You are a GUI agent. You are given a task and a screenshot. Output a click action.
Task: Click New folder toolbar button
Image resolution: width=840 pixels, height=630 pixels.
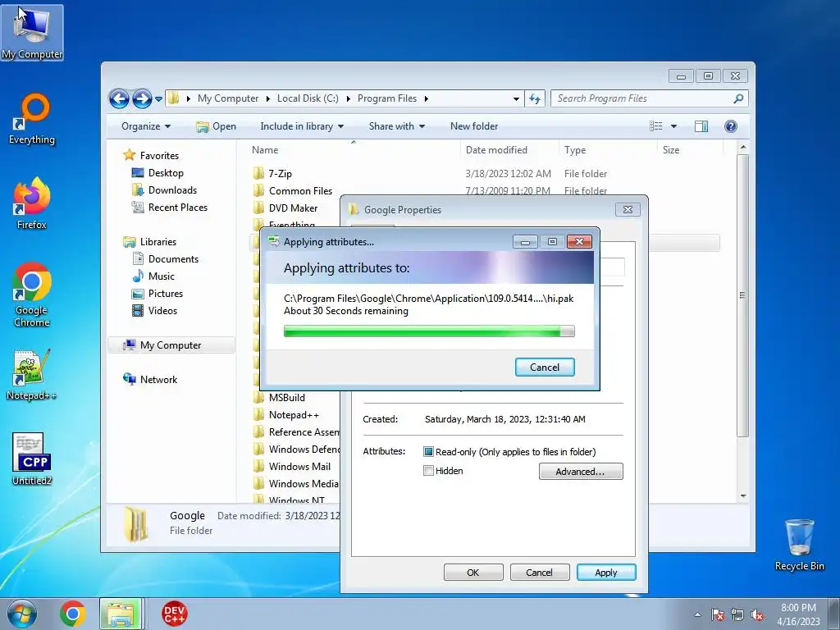pyautogui.click(x=474, y=126)
